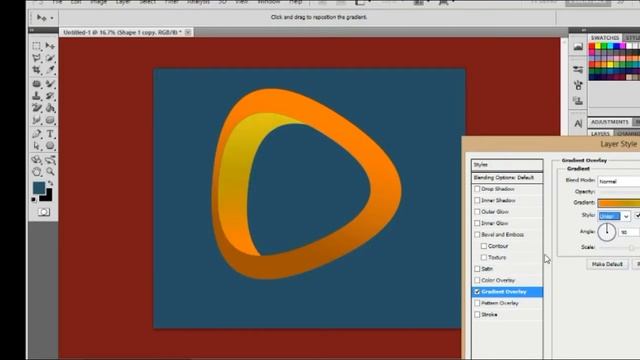Viewport: 640px width, 360px height.
Task: Click the orange Gradient preview bar
Action: [619, 202]
